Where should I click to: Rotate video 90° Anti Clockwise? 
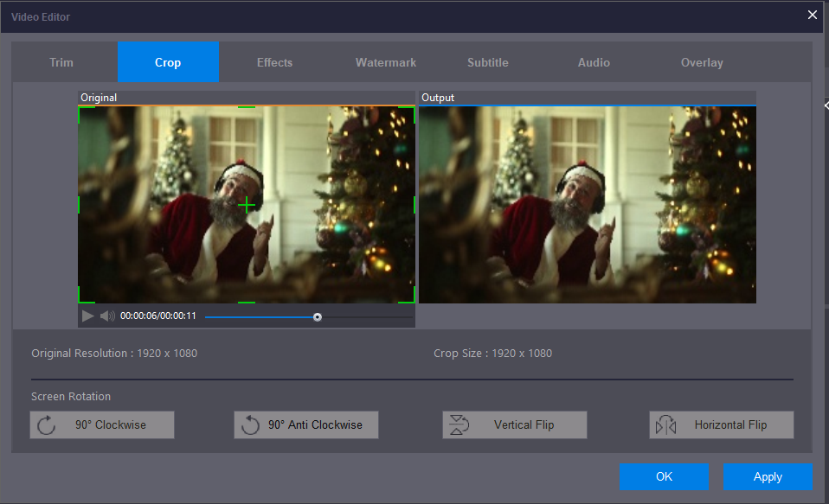coord(306,424)
